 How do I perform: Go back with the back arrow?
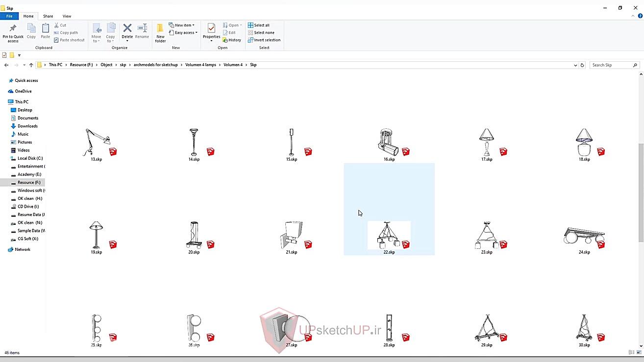point(6,65)
